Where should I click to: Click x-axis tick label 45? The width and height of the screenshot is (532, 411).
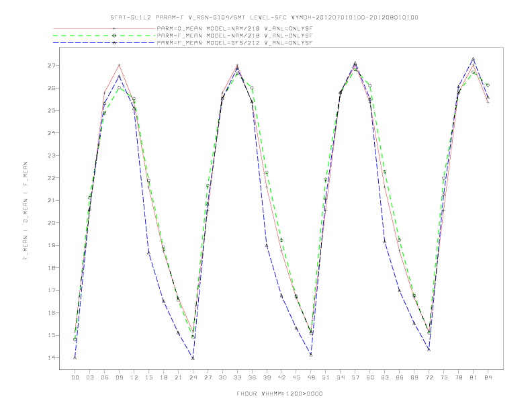296,377
